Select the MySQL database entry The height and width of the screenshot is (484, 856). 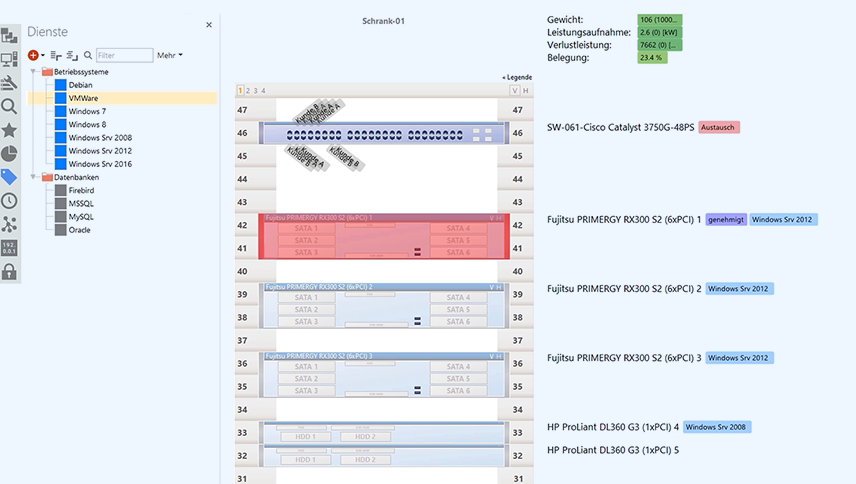(82, 216)
